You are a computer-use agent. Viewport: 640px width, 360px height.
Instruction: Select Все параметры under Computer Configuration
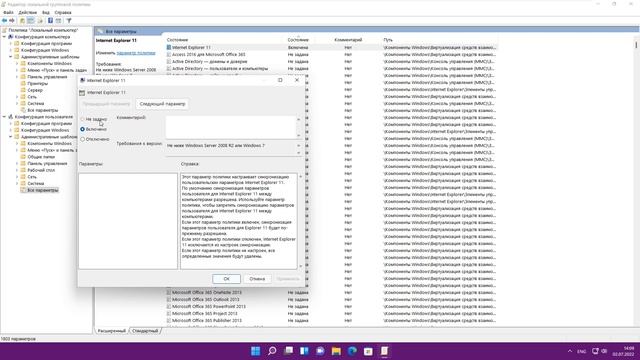[42, 110]
